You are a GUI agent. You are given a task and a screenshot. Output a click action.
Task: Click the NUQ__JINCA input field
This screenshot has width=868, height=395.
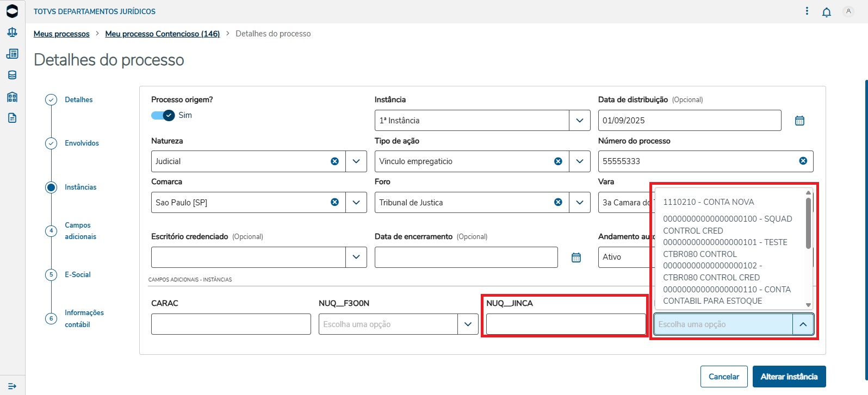click(566, 324)
